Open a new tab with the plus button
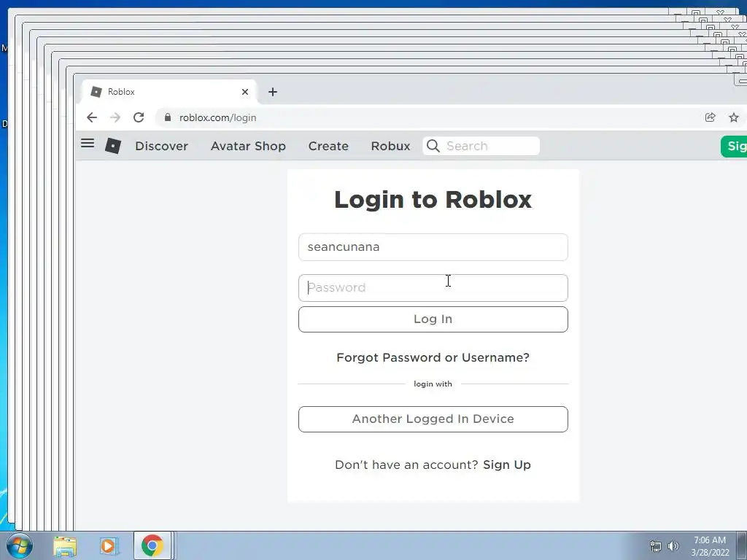This screenshot has width=747, height=560. (273, 92)
